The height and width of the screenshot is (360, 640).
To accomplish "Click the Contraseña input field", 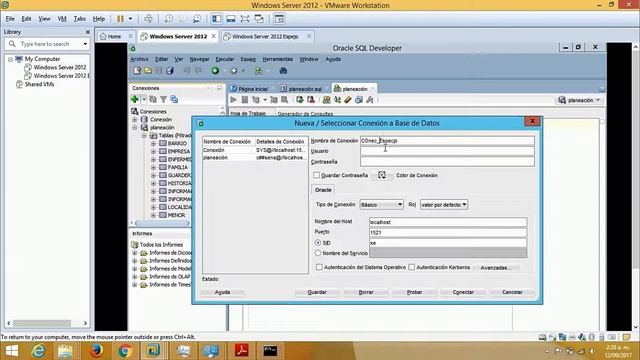I will [447, 162].
